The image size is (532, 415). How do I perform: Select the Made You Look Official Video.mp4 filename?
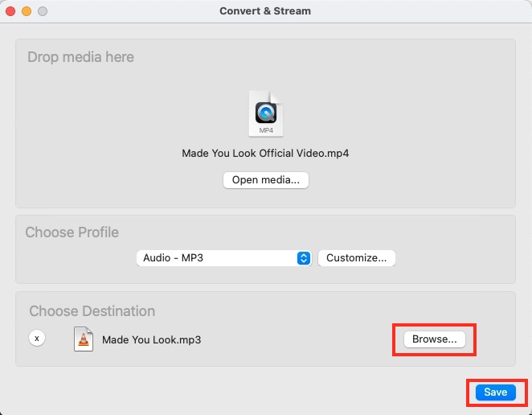point(265,153)
